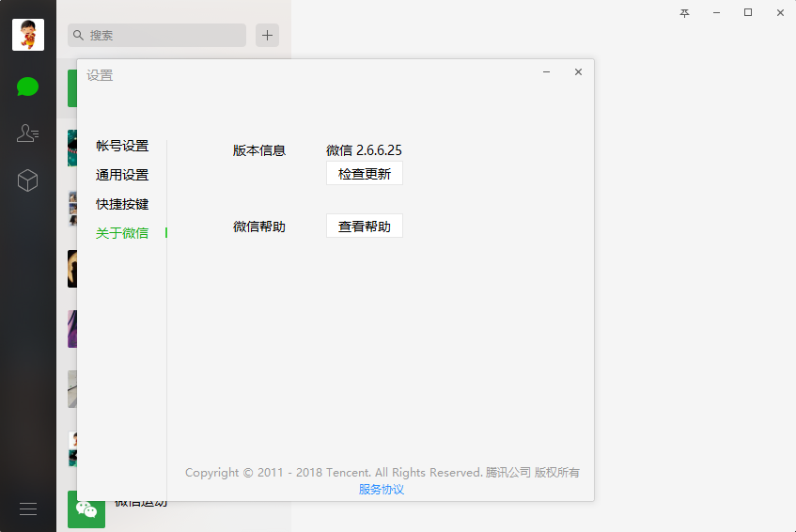Open the Chats tab in sidebar
This screenshot has height=532, width=796.
click(27, 86)
